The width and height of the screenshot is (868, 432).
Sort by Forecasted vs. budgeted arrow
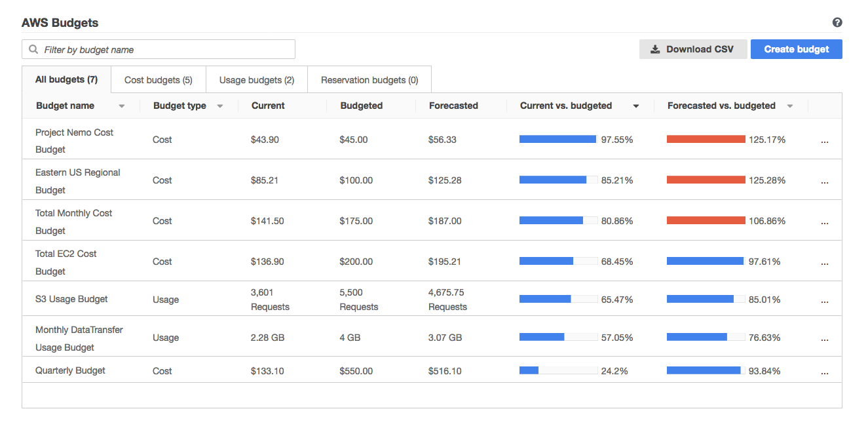[x=790, y=106]
